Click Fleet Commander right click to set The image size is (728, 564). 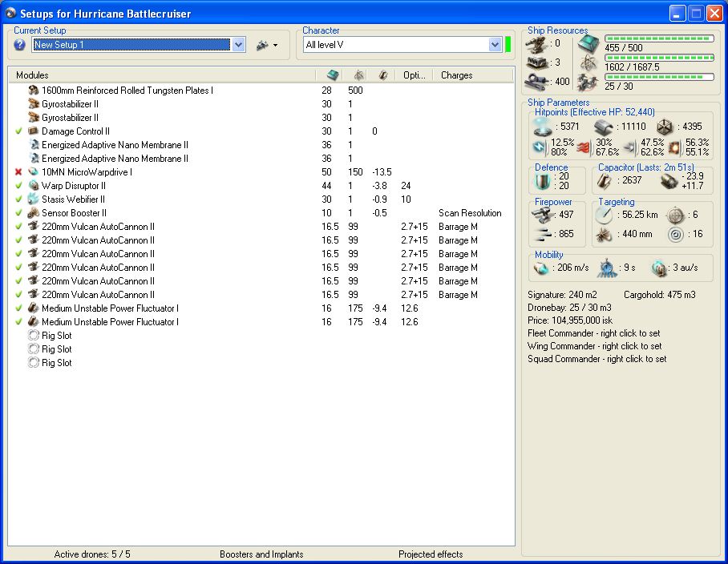coord(594,333)
